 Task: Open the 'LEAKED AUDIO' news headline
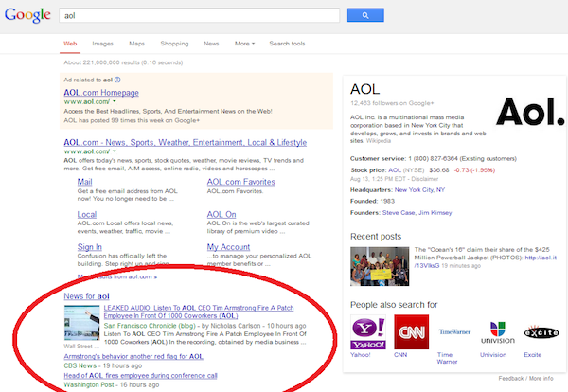point(199,312)
